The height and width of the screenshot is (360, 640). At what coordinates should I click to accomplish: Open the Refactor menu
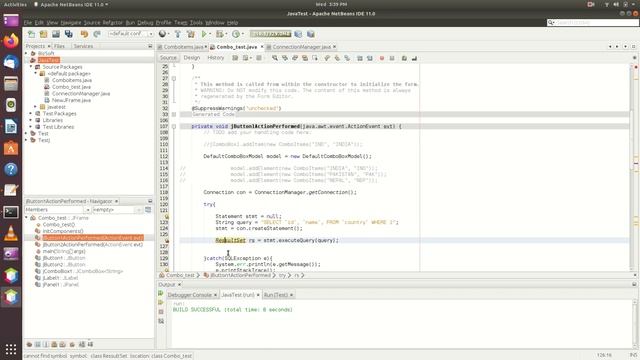112,22
